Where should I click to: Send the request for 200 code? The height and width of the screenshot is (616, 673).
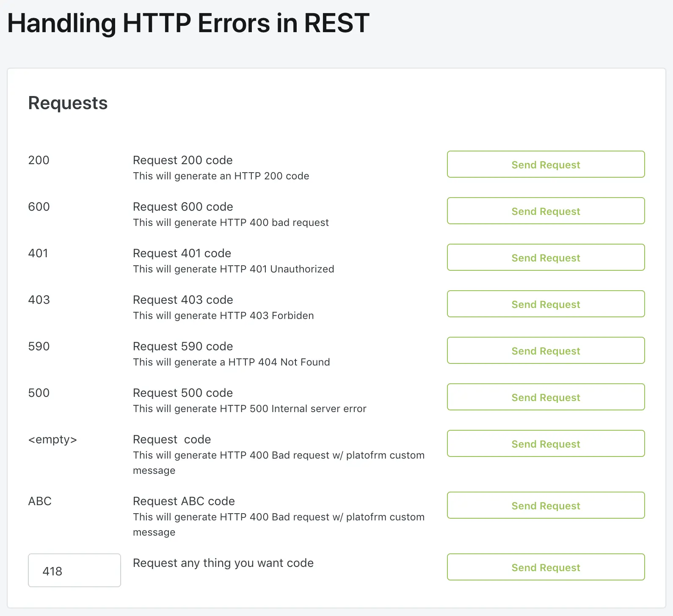(x=546, y=165)
